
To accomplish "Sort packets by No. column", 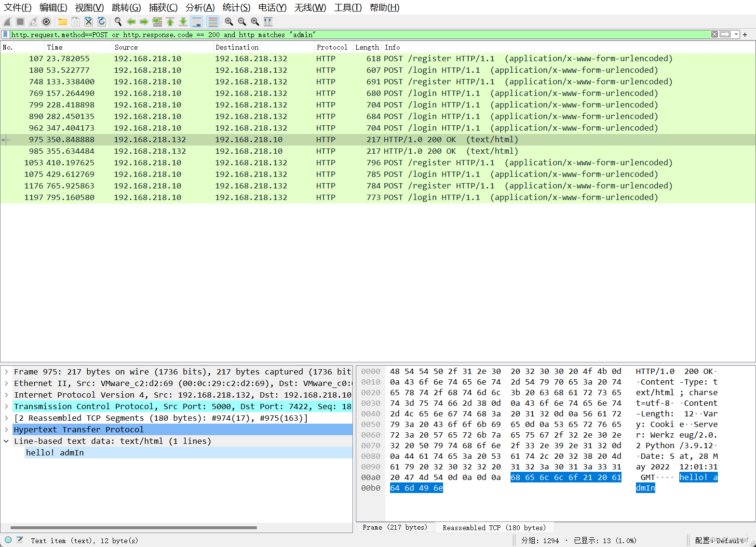I will pyautogui.click(x=23, y=47).
